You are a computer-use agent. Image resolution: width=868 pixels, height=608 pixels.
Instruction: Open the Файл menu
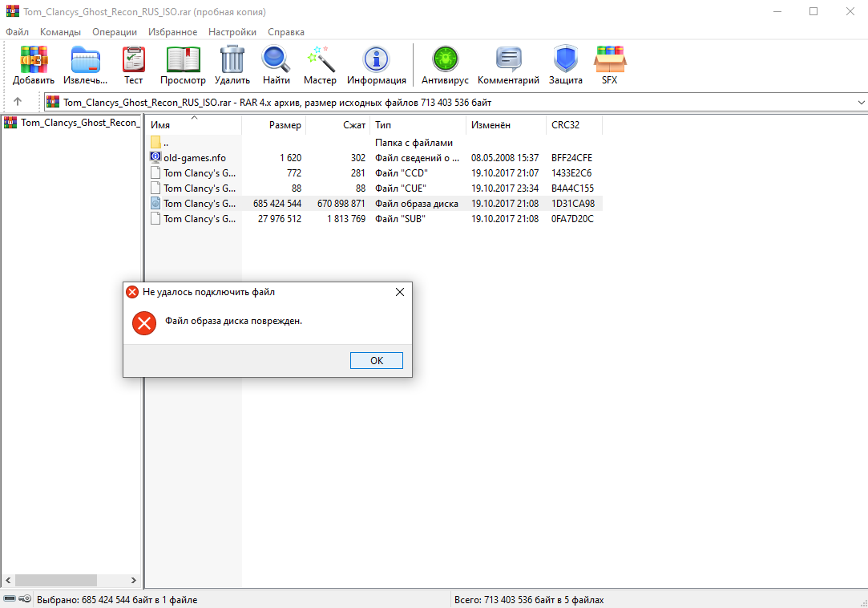pyautogui.click(x=17, y=32)
